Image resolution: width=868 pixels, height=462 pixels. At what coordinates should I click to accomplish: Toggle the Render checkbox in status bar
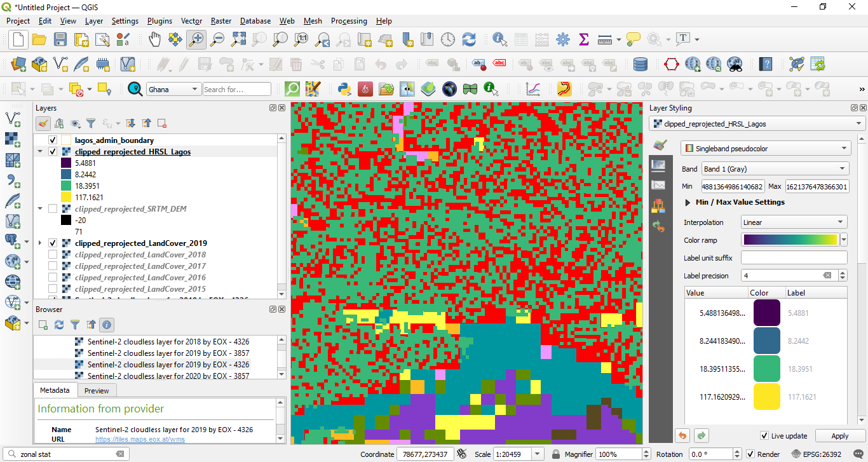click(x=750, y=454)
